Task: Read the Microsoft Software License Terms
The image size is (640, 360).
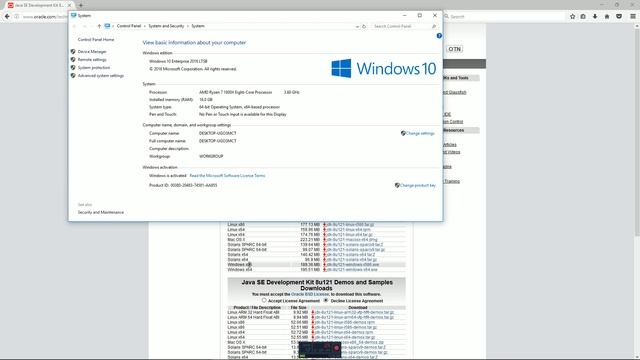Action: [x=227, y=176]
